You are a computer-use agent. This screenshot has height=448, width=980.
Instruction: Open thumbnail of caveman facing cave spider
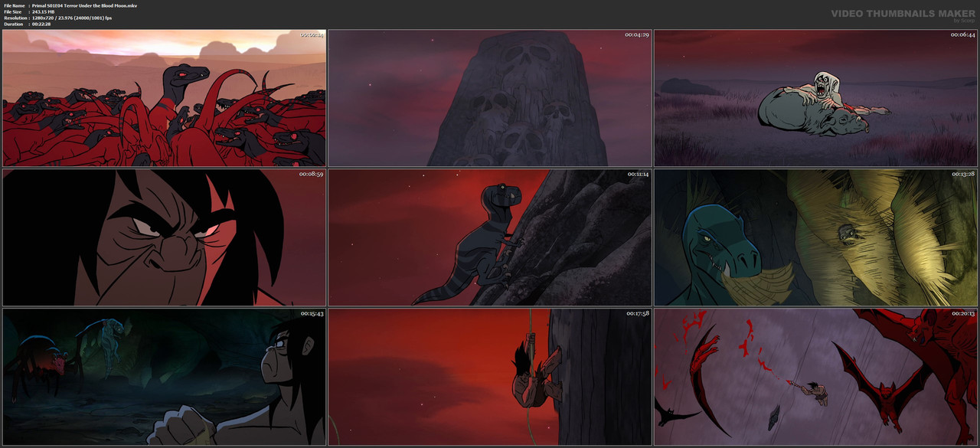coord(164,377)
